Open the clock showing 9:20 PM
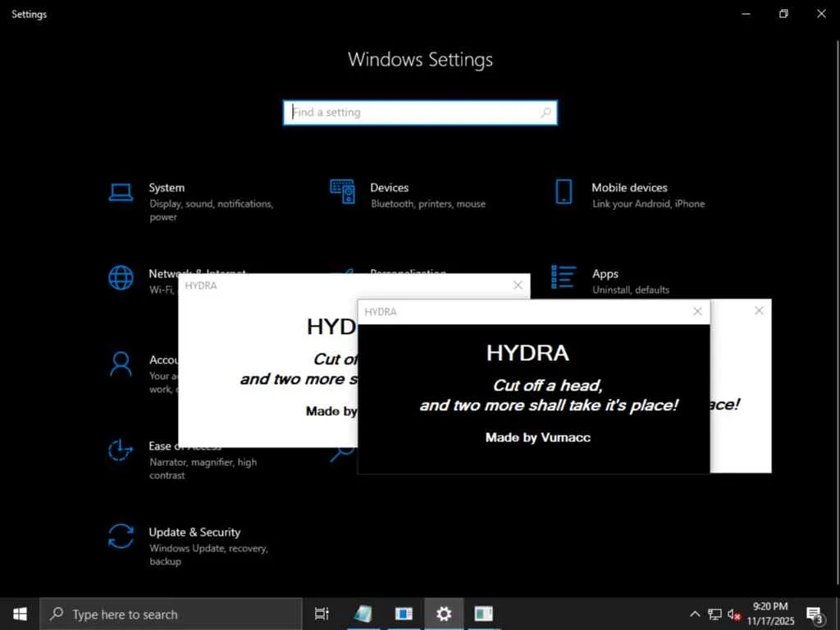 770,614
